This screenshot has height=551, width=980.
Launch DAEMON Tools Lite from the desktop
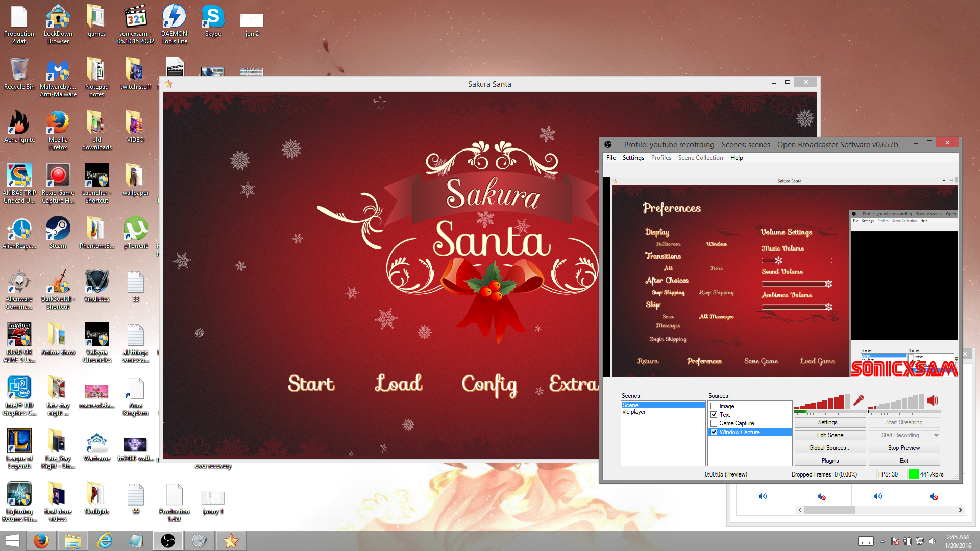click(174, 24)
